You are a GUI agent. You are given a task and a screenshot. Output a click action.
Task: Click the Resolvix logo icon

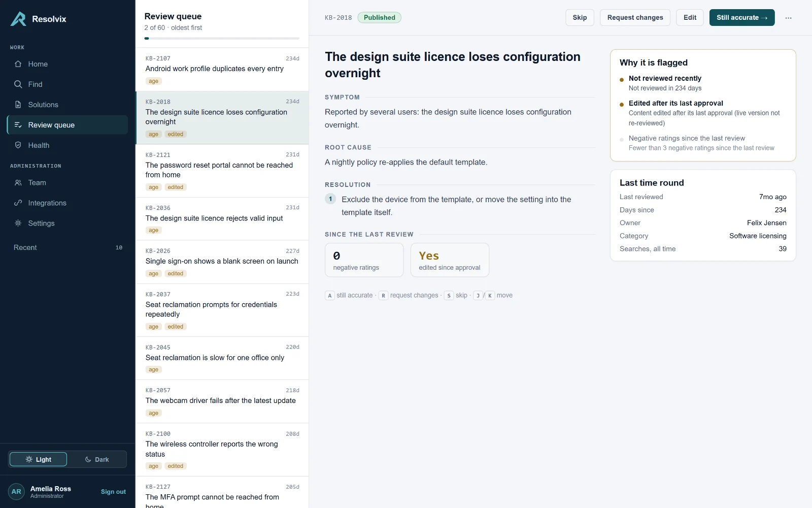18,19
